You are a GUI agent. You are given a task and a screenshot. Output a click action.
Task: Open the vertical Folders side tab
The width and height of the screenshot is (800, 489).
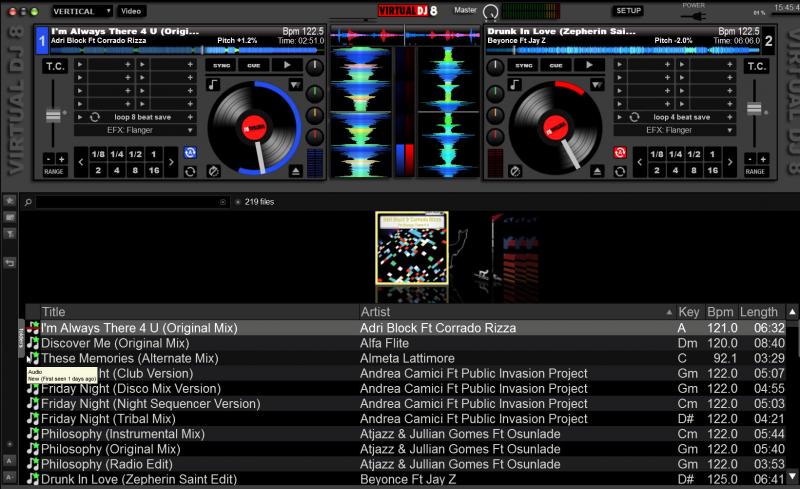click(21, 337)
